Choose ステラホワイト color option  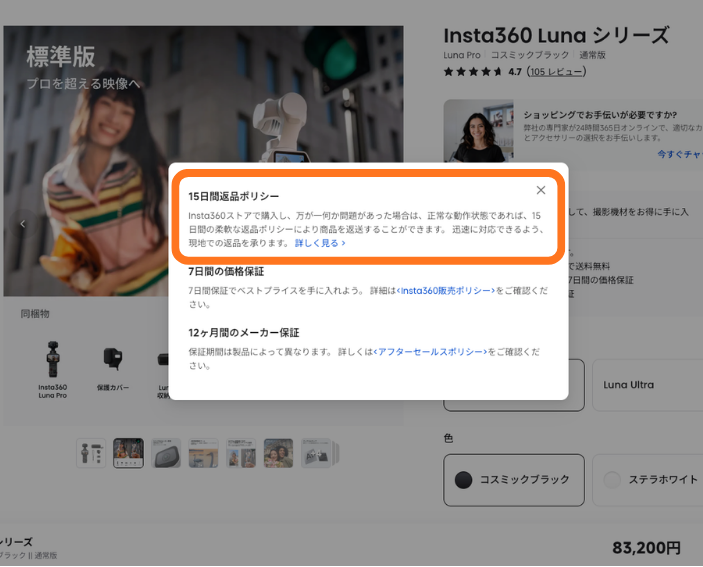(647, 480)
